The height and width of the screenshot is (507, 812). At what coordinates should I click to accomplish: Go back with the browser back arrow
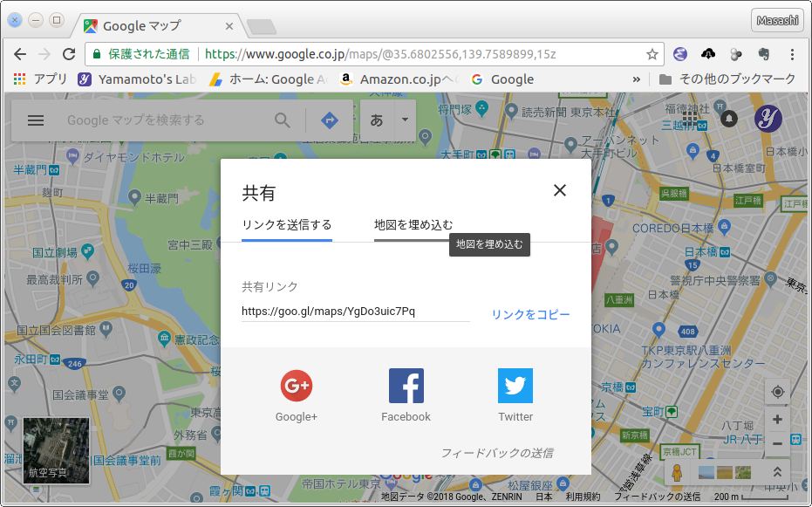tap(20, 54)
